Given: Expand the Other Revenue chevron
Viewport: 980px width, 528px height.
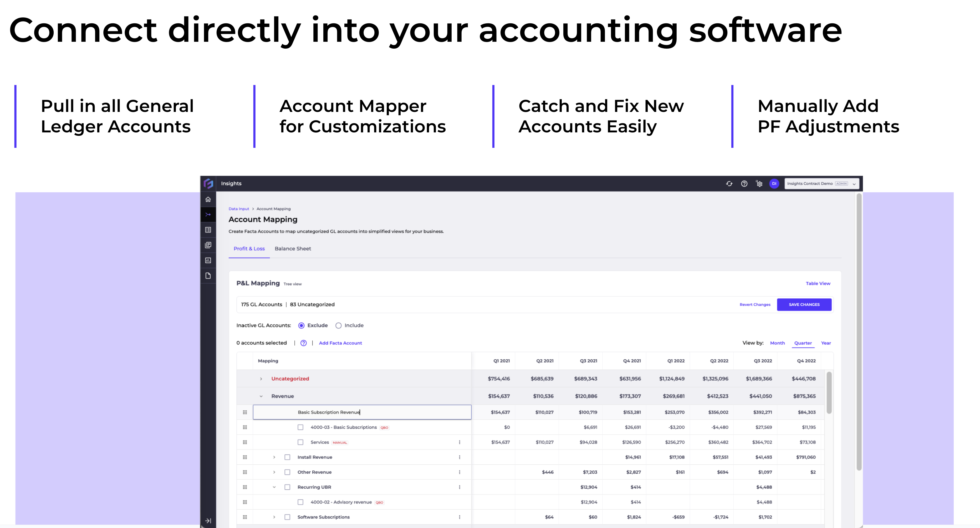Looking at the screenshot, I should pyautogui.click(x=274, y=472).
